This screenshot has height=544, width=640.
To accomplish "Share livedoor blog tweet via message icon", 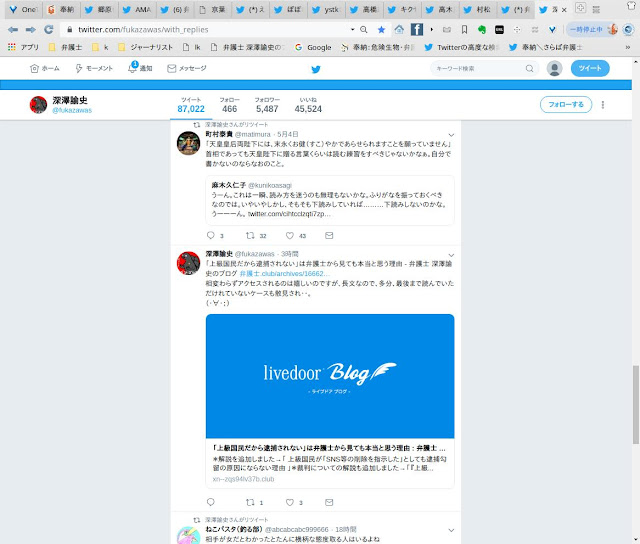I will (x=329, y=502).
